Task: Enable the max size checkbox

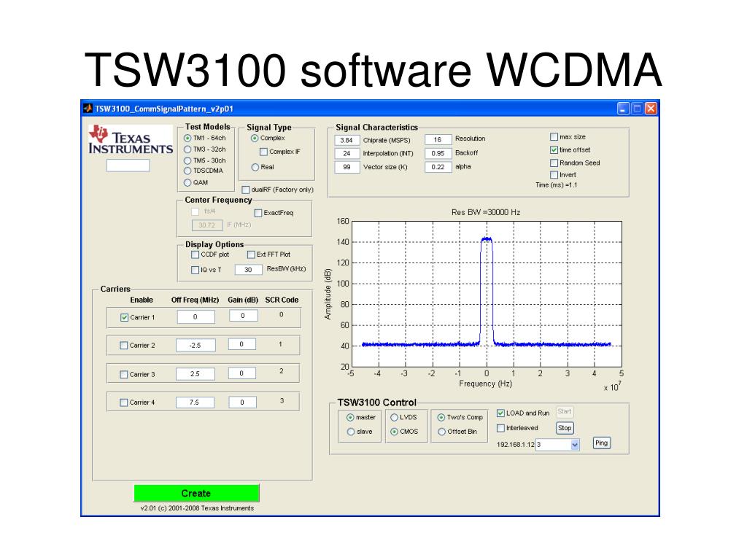Action: [554, 136]
